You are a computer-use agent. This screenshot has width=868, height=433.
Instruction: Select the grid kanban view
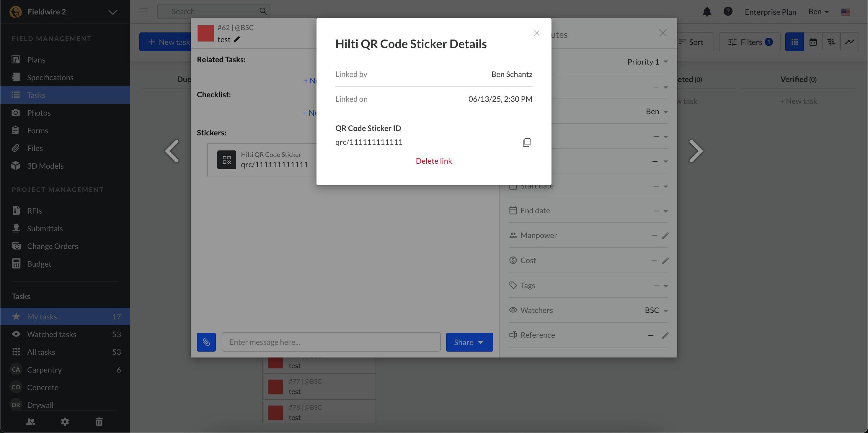point(794,42)
